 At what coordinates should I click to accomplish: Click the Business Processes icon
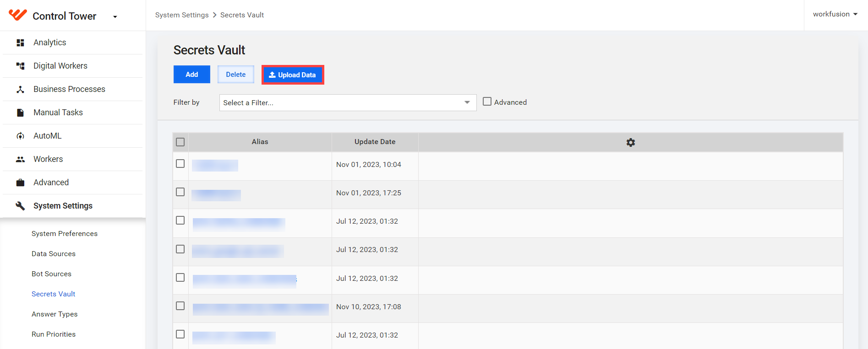pos(20,89)
